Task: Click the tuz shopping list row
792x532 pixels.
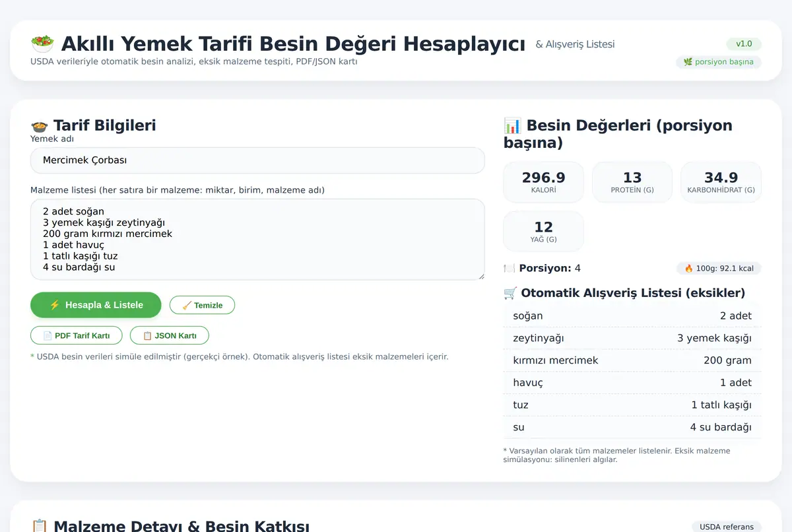Action: 632,405
